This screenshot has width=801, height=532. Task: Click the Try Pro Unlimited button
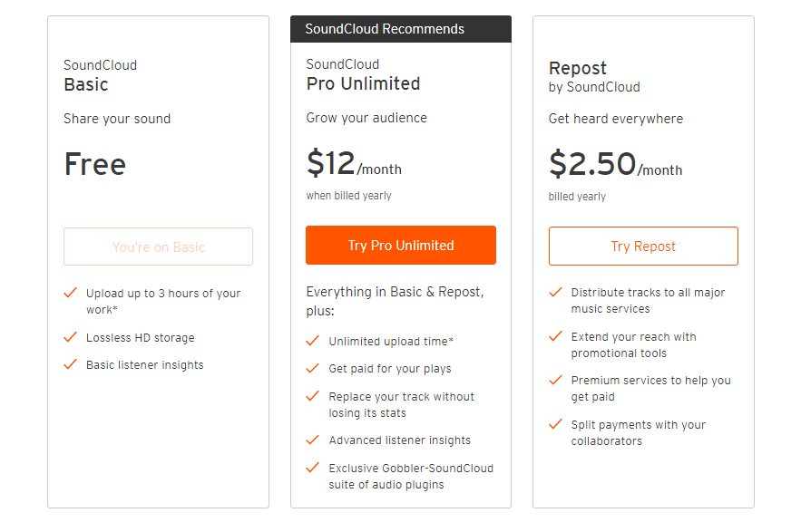pos(400,245)
